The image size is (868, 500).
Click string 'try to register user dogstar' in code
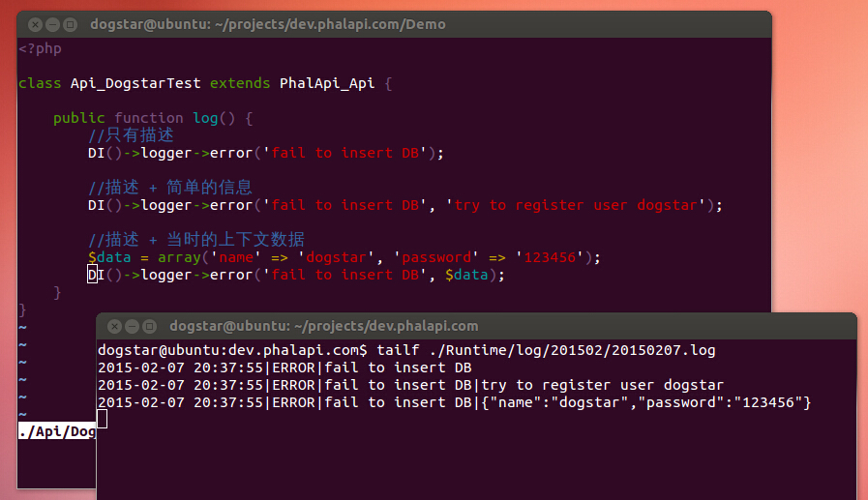[x=576, y=205]
